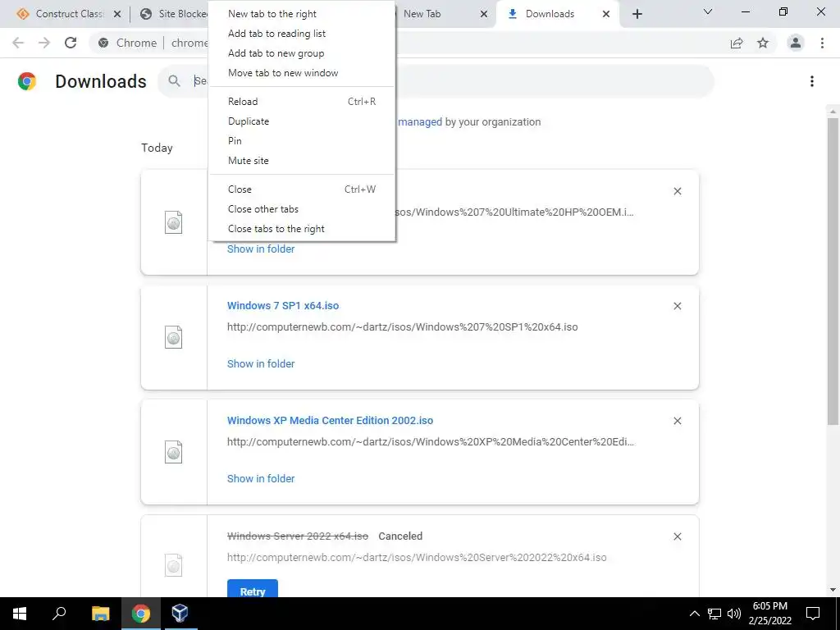Image resolution: width=840 pixels, height=630 pixels.
Task: Open Windows XP Media Center Edition 2002.iso link
Action: tap(330, 421)
